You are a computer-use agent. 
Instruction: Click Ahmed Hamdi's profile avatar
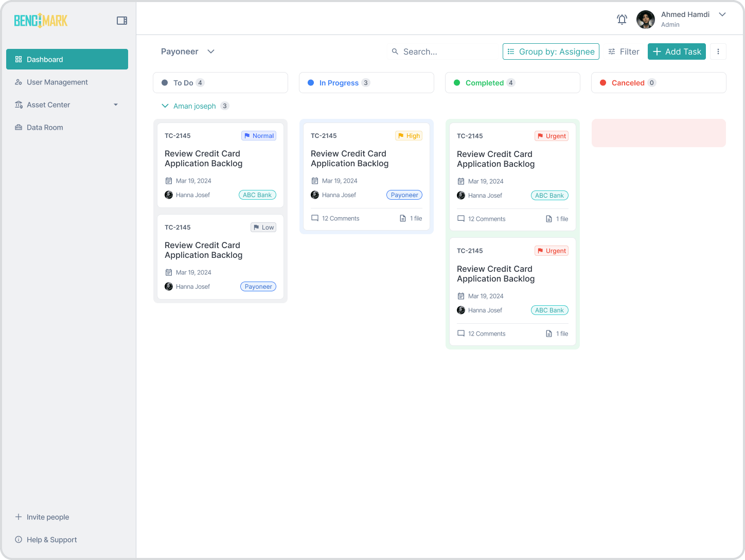coord(646,20)
